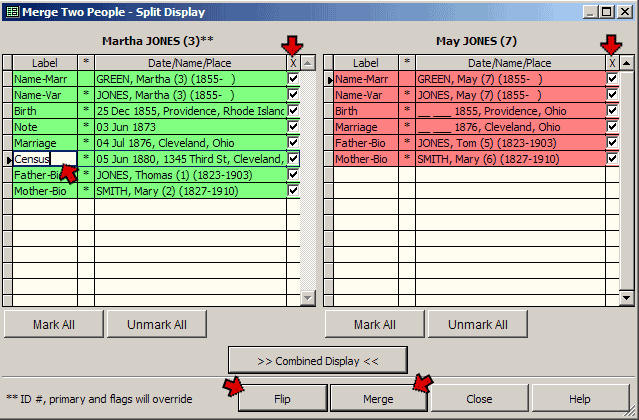Edit the Census label input field
Viewport: 639px width, 420px height.
click(x=44, y=159)
